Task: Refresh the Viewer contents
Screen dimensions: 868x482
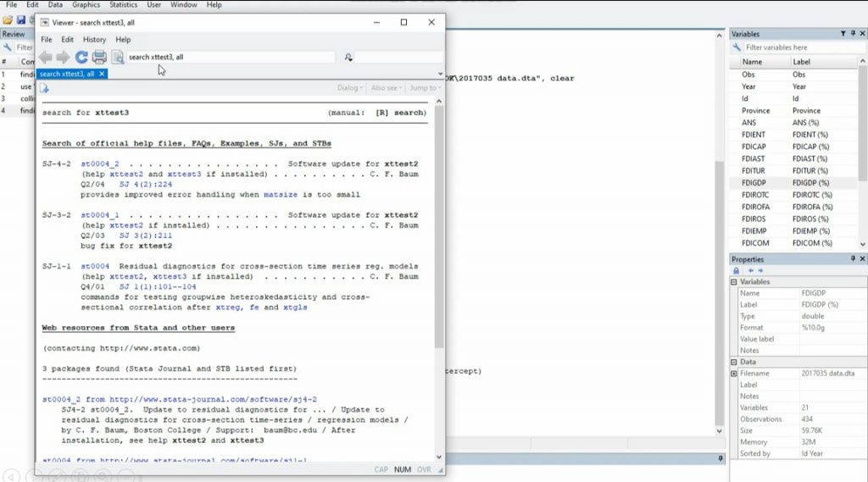Action: click(x=81, y=58)
